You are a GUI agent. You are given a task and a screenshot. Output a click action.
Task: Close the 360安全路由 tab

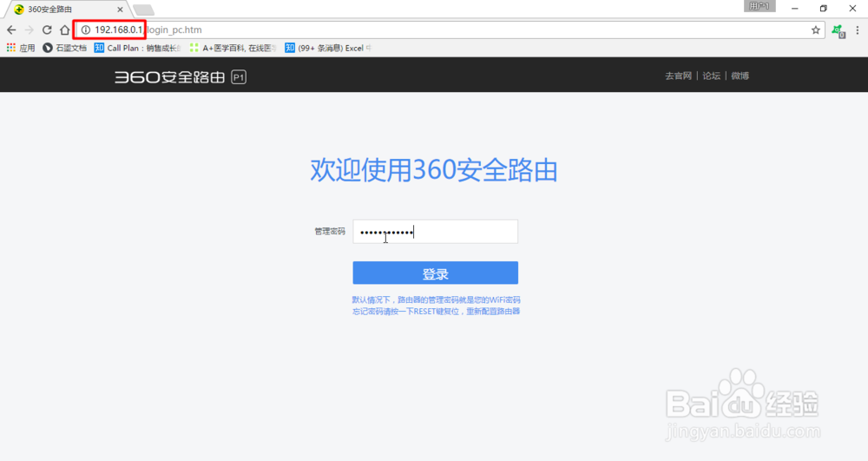click(x=120, y=10)
